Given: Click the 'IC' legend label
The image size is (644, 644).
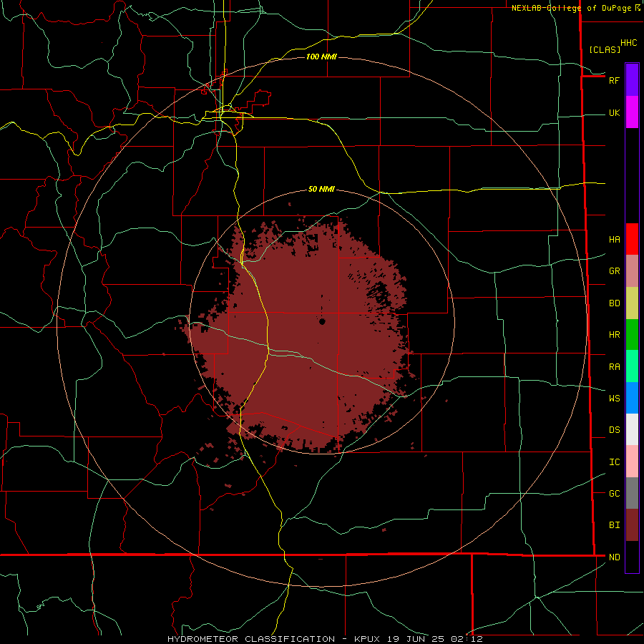Looking at the screenshot, I should [x=614, y=462].
